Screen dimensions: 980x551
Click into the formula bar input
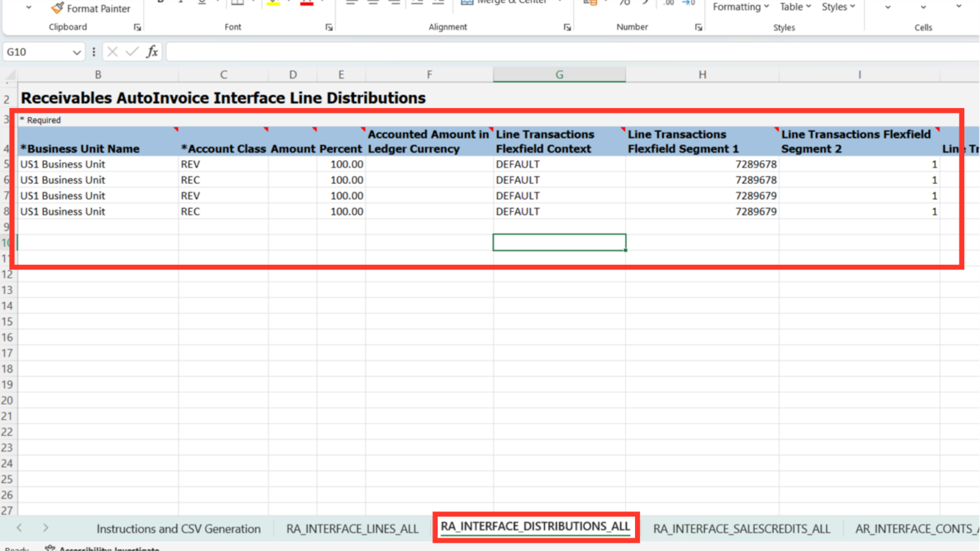click(572, 52)
